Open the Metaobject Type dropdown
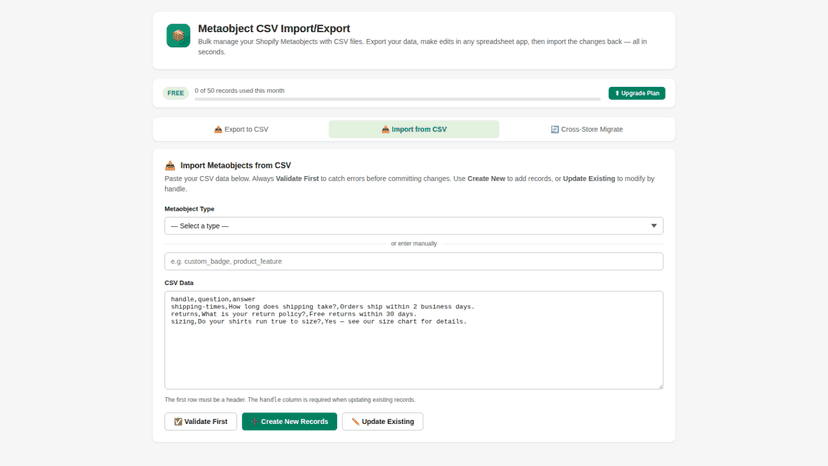Image resolution: width=828 pixels, height=466 pixels. coord(413,226)
